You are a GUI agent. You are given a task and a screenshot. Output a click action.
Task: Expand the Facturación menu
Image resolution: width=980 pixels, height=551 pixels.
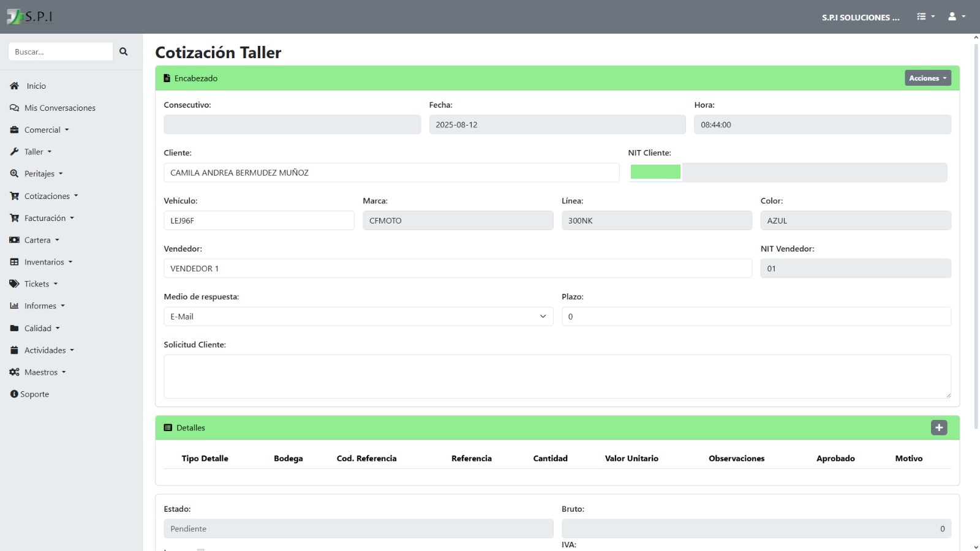click(x=49, y=218)
